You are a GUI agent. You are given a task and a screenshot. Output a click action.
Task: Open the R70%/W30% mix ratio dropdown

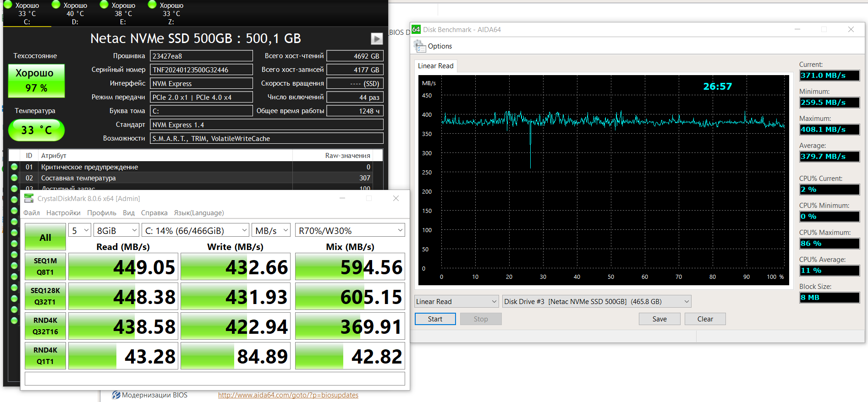pyautogui.click(x=350, y=230)
